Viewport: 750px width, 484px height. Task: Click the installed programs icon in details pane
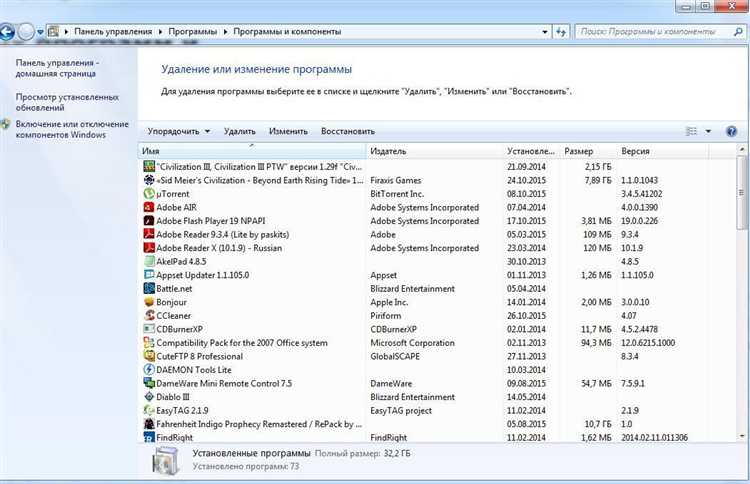[x=166, y=461]
